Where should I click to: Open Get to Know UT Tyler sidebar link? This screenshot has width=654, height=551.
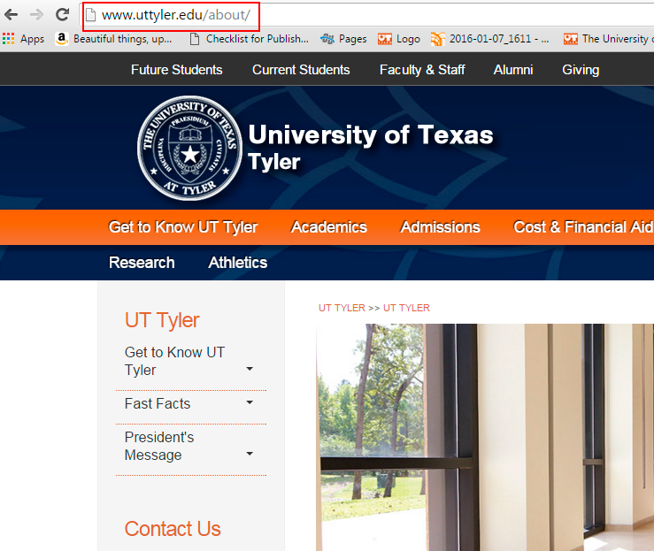coord(174,361)
